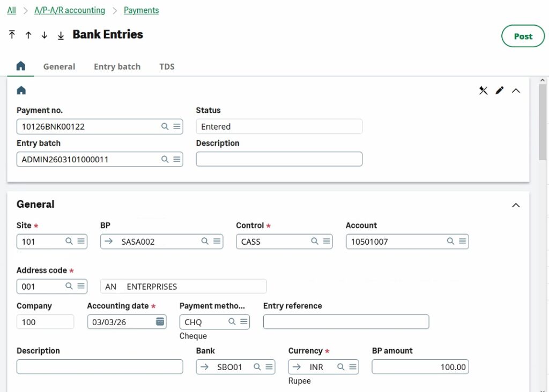Click the Entry reference input field
The width and height of the screenshot is (549, 392).
click(x=346, y=322)
